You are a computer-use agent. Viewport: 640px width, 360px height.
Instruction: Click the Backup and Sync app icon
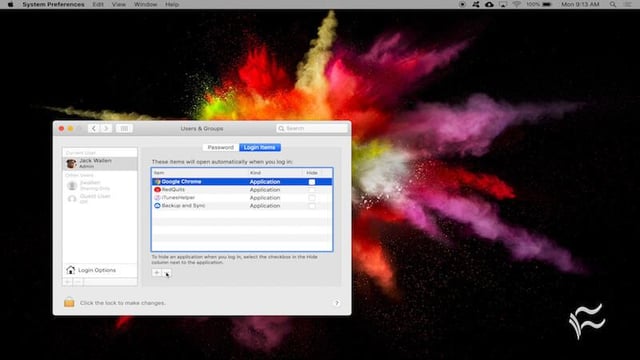click(x=157, y=206)
